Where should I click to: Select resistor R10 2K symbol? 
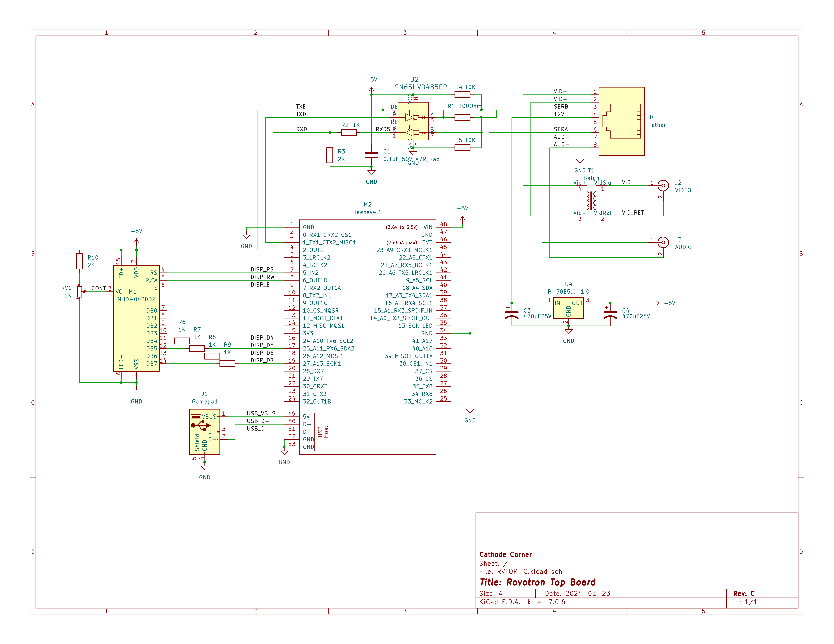tap(79, 261)
